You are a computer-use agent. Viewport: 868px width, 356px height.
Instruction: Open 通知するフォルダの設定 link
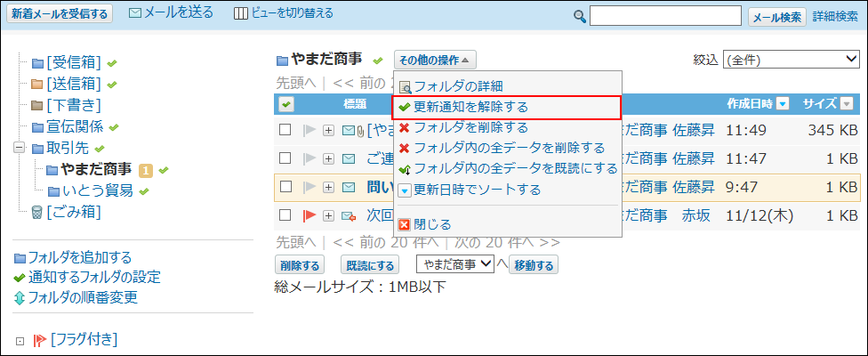tap(94, 278)
